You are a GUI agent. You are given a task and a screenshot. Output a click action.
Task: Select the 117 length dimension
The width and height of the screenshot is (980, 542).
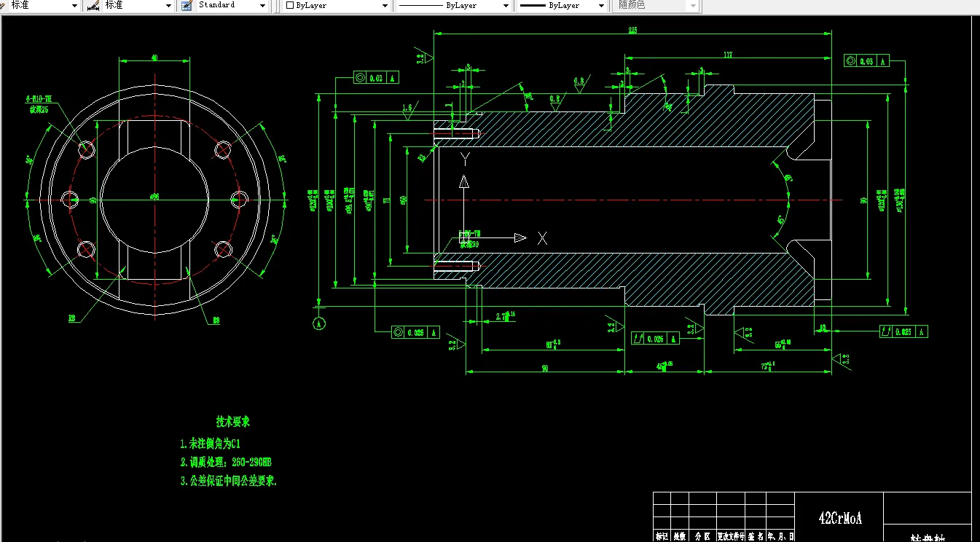click(728, 54)
